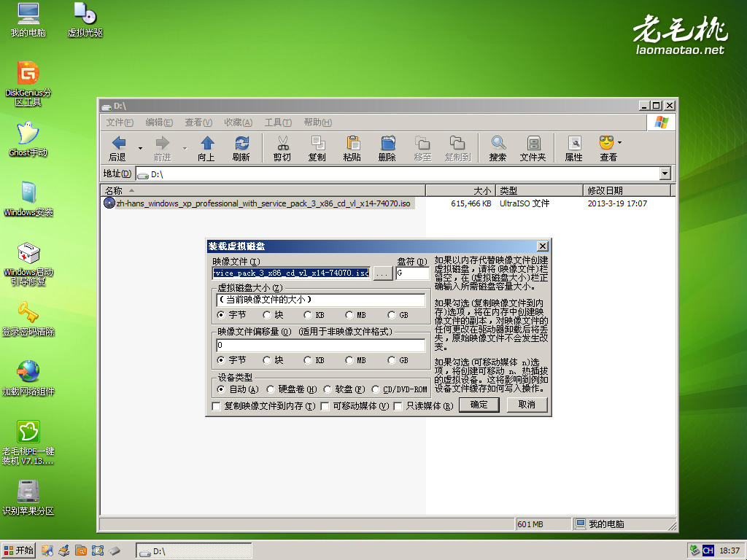Open the 虚拟光驱 desktop icon
The width and height of the screenshot is (747, 560).
point(85,20)
